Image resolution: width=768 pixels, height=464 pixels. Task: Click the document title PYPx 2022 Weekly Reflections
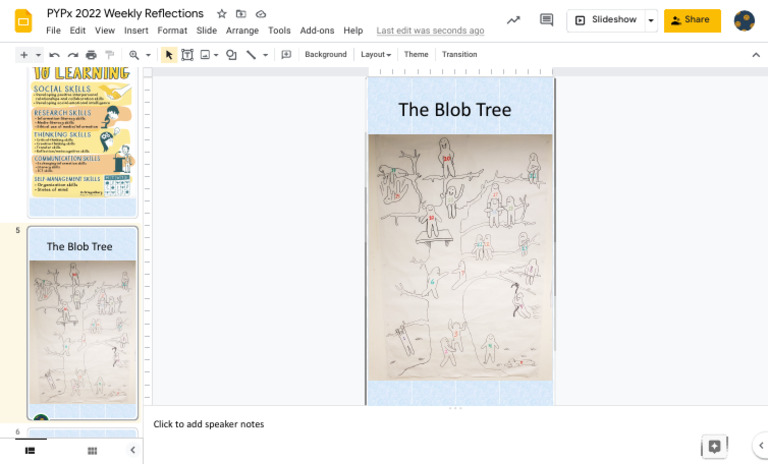pyautogui.click(x=125, y=13)
